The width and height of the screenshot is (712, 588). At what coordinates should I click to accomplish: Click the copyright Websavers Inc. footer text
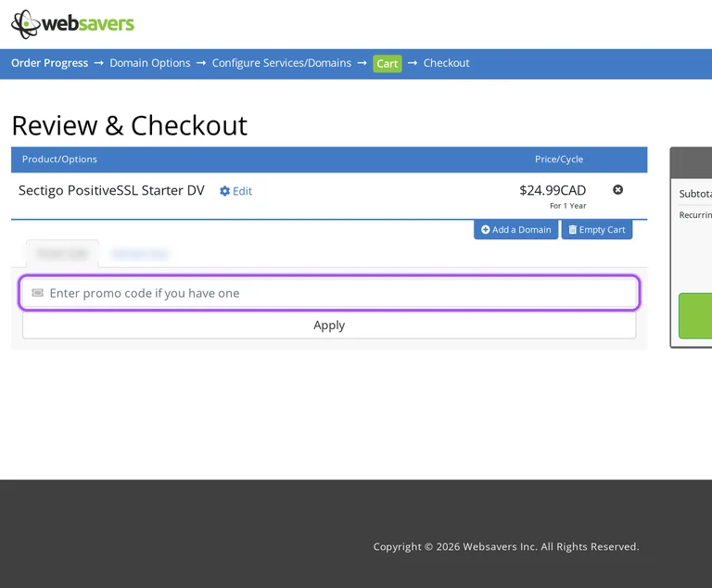(x=506, y=546)
